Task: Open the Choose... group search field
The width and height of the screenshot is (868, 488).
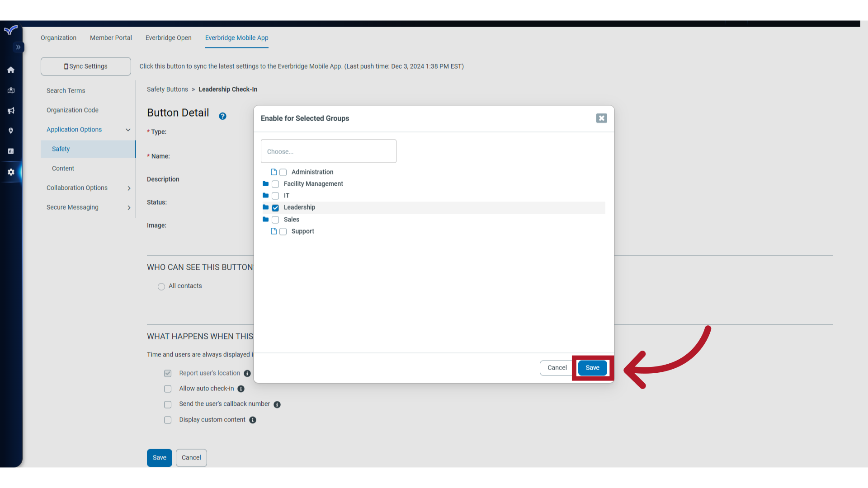Action: [329, 151]
